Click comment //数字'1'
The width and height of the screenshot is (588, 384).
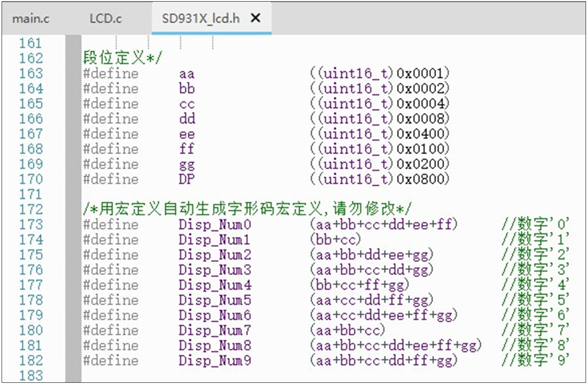(535, 239)
